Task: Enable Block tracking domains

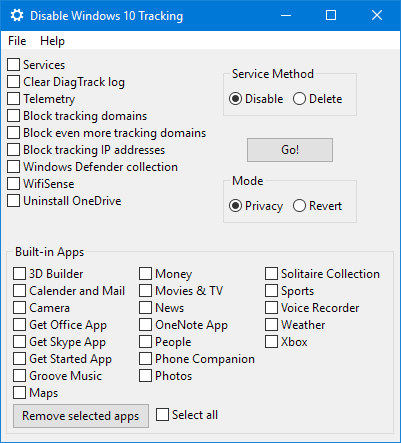Action: 13,116
